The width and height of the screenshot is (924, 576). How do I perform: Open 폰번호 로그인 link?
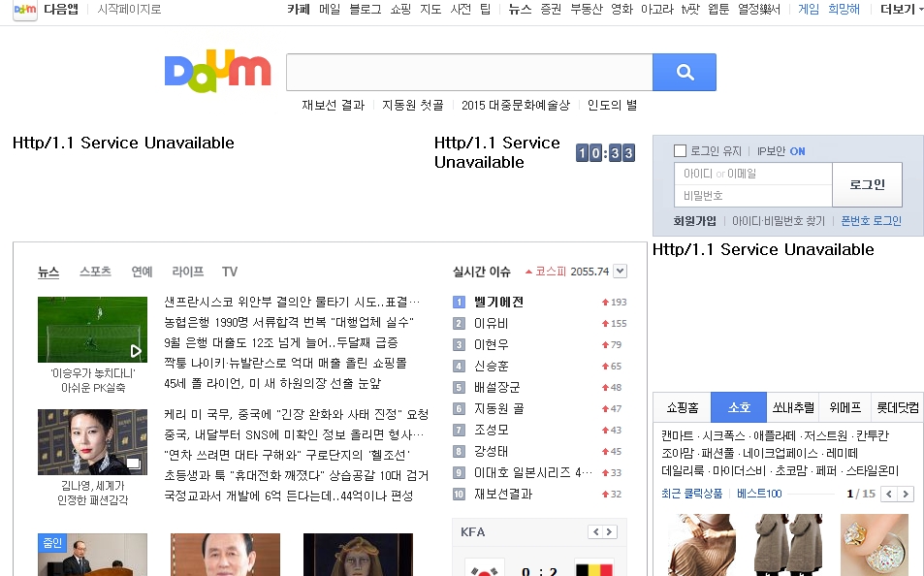click(871, 221)
